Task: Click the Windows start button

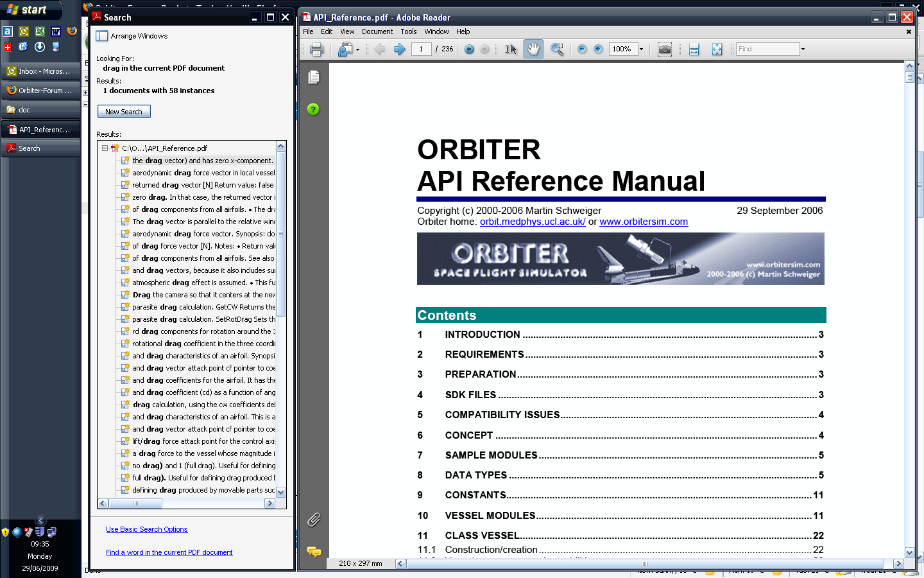Action: (31, 10)
